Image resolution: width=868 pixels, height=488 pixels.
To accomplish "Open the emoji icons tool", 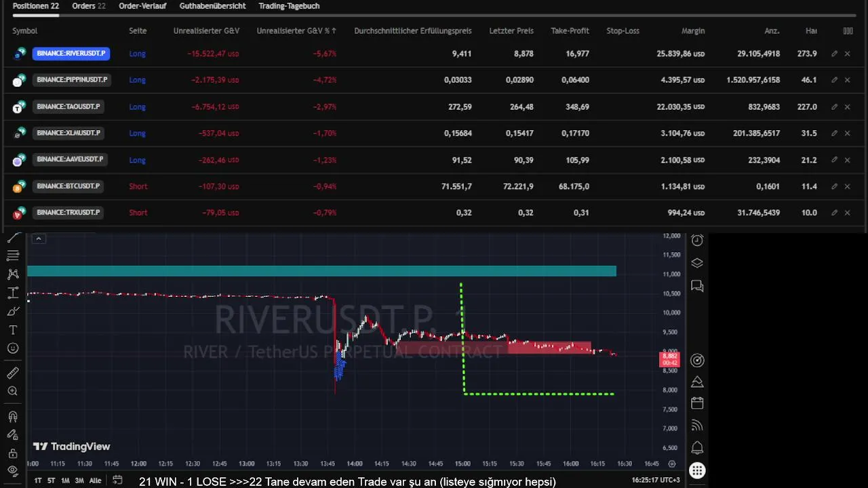I will [13, 348].
